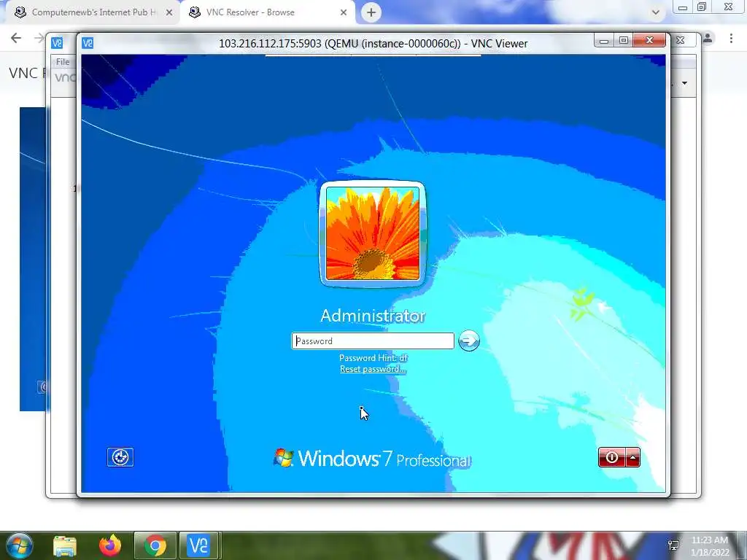
Task: Expand the tab search dropdown chevron
Action: (656, 12)
